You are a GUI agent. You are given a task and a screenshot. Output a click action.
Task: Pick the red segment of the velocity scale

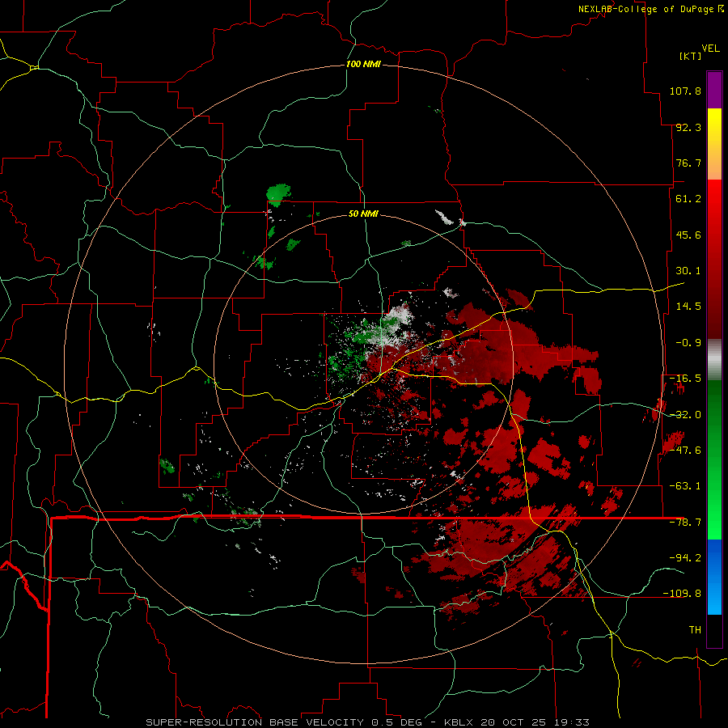714,259
